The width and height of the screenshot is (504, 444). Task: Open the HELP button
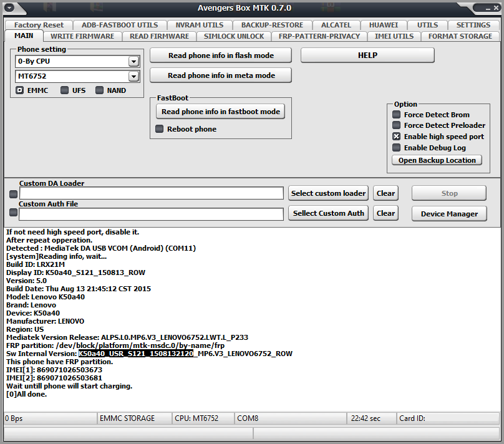pyautogui.click(x=368, y=55)
